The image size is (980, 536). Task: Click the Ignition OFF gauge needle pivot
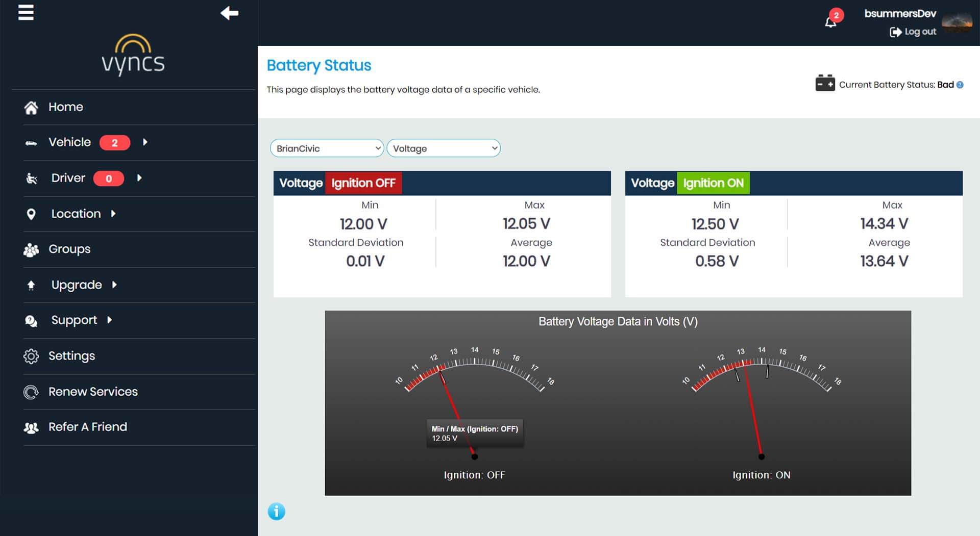click(474, 457)
